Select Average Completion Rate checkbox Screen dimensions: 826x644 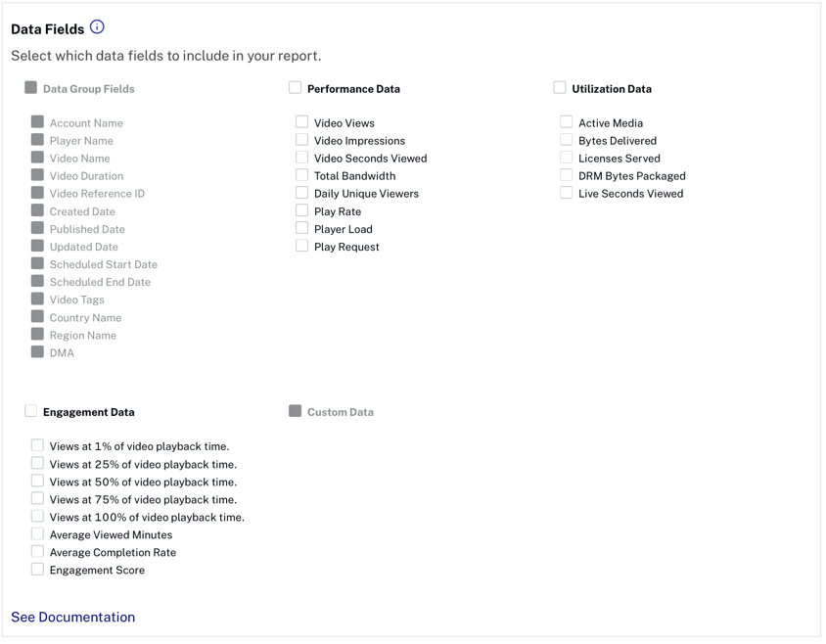point(37,551)
